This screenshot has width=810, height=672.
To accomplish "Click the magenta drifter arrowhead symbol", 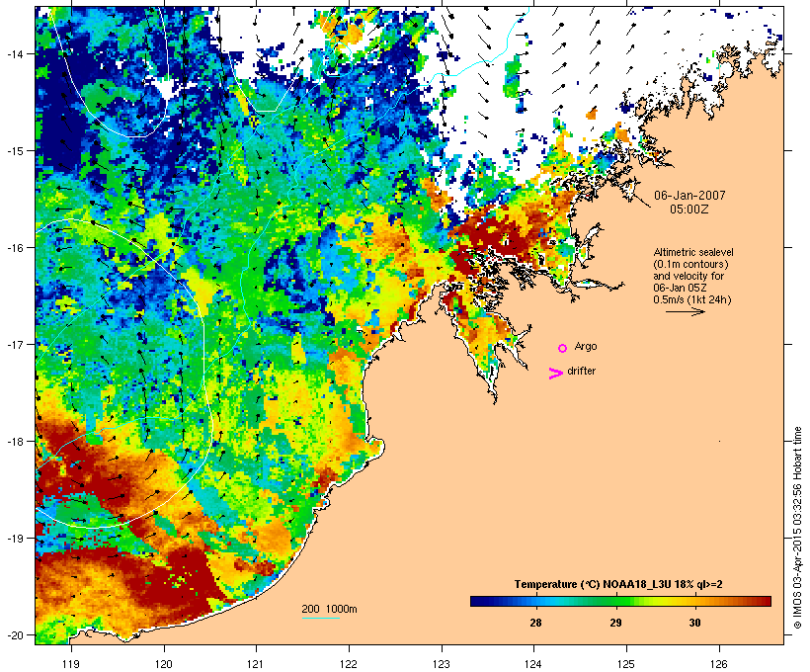I will coord(556,374).
